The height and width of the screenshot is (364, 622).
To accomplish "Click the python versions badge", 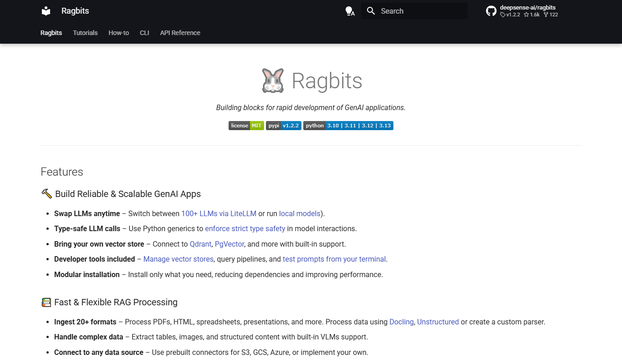I will click(x=348, y=126).
